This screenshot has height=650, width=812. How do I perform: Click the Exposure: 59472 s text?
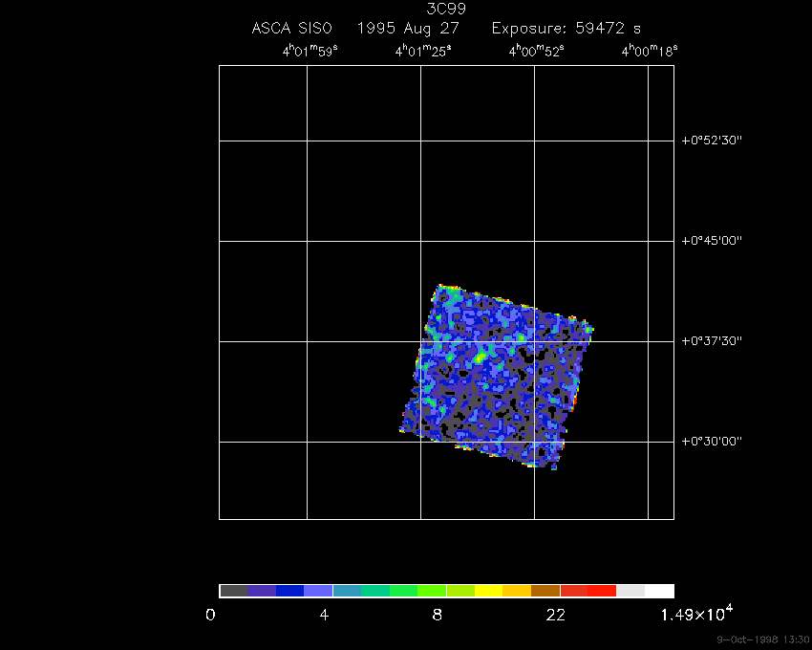click(566, 28)
